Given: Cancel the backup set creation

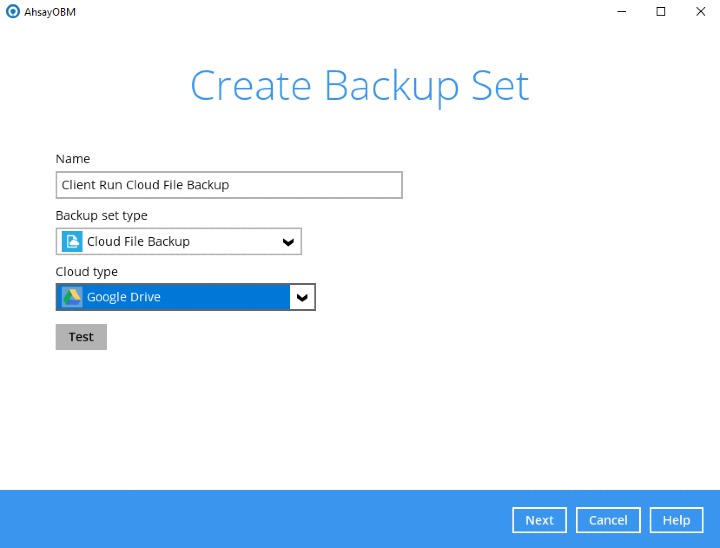Looking at the screenshot, I should 608,520.
